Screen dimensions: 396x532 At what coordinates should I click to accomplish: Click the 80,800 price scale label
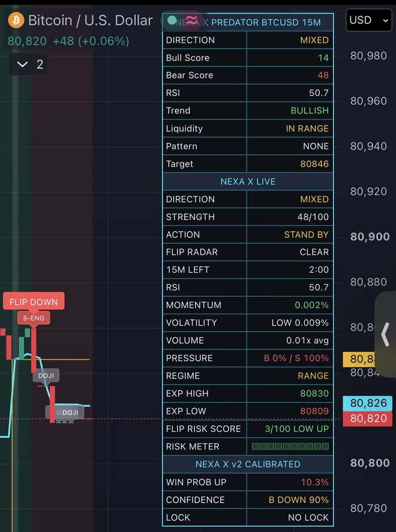pos(370,463)
